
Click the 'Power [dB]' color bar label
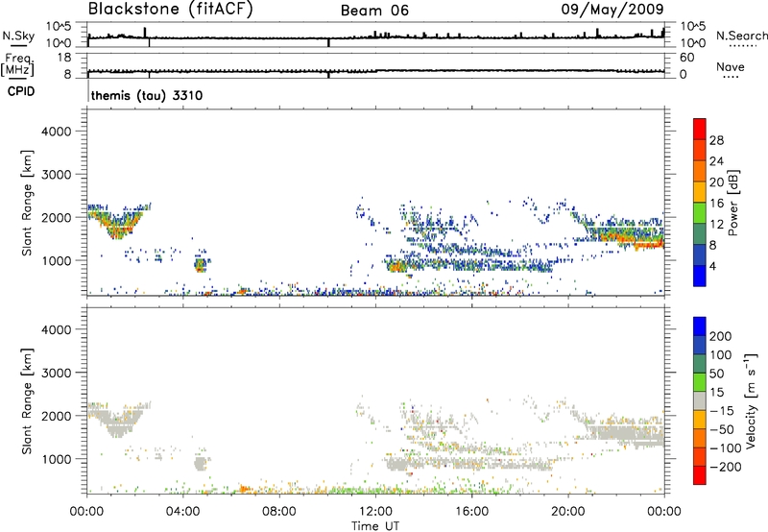click(732, 203)
